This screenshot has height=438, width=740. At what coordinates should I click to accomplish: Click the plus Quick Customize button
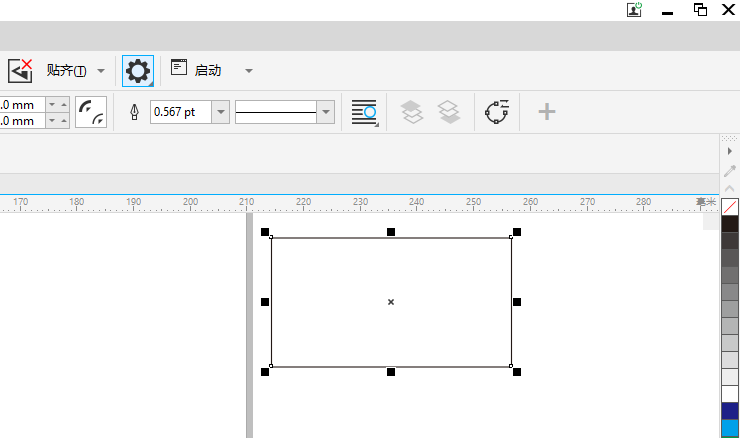pos(547,112)
